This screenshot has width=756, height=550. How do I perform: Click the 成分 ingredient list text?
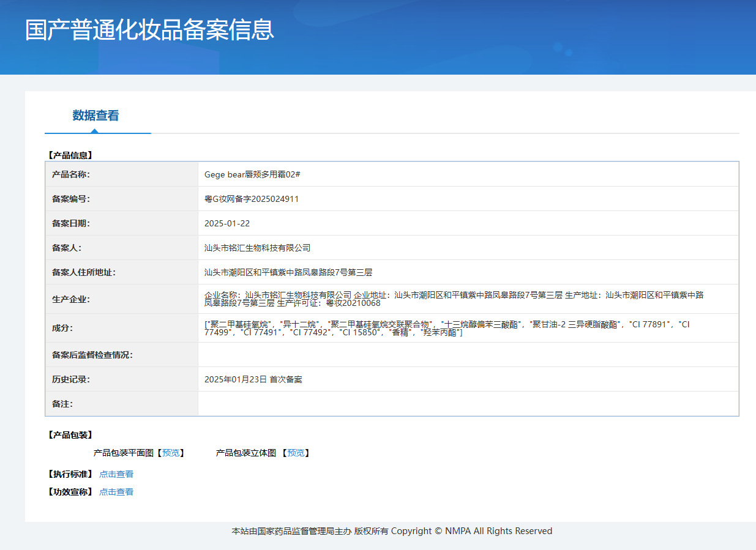pos(447,328)
